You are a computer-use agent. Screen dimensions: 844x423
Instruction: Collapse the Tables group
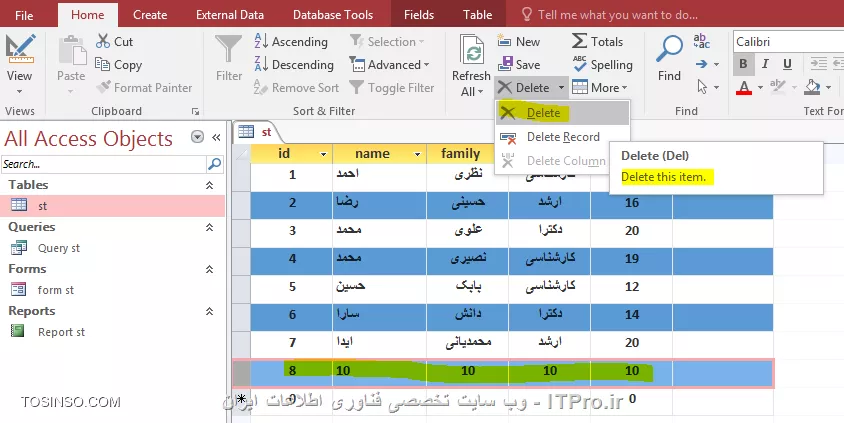[x=209, y=185]
